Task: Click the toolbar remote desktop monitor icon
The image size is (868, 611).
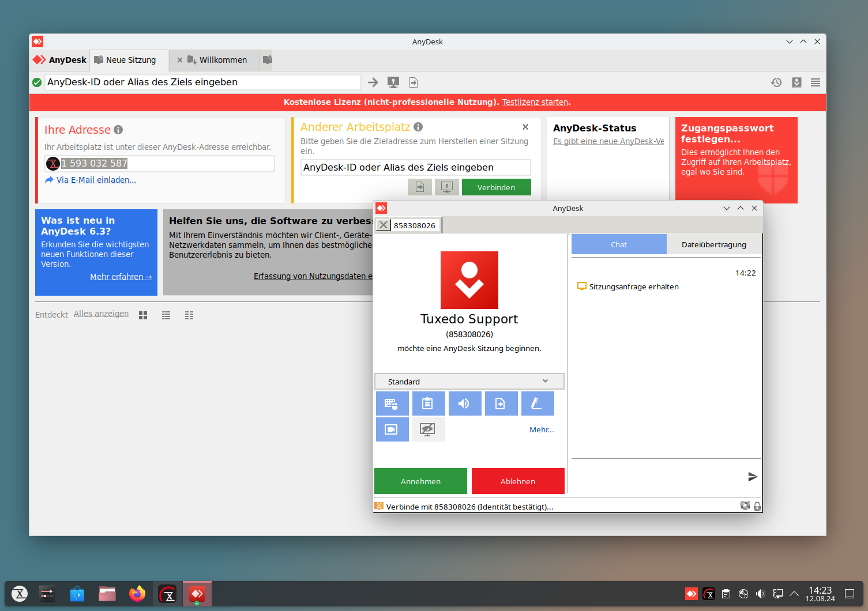Action: pos(393,82)
